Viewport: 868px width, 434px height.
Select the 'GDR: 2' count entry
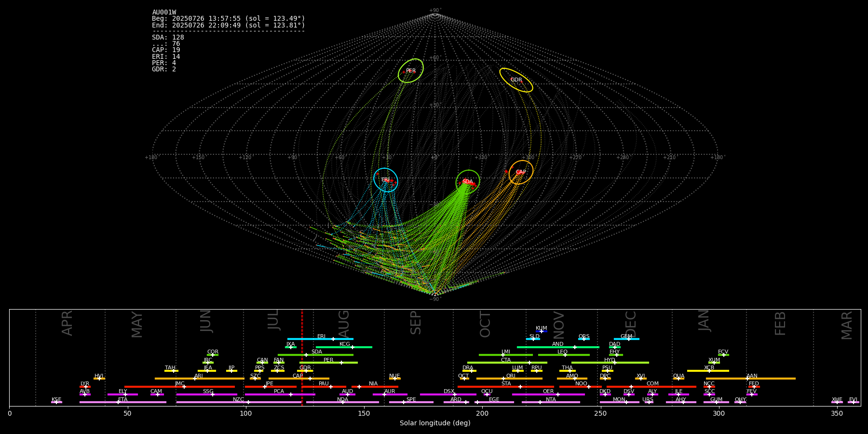pos(164,69)
